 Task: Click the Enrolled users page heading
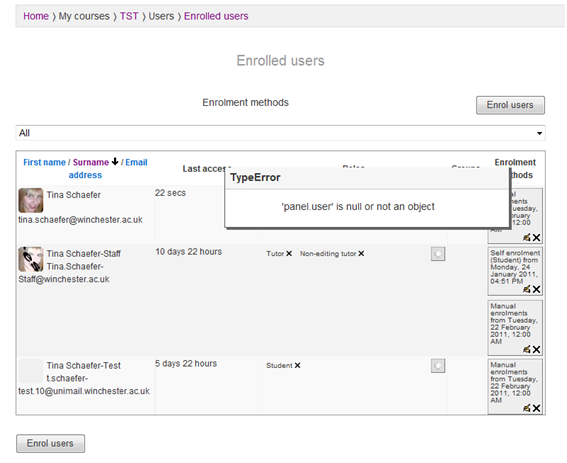(x=280, y=61)
